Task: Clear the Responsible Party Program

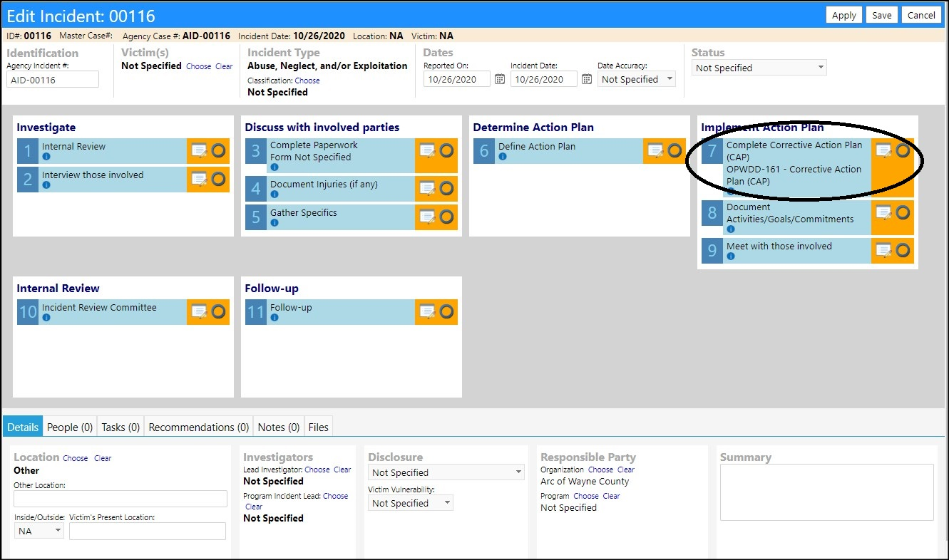Action: pos(611,496)
